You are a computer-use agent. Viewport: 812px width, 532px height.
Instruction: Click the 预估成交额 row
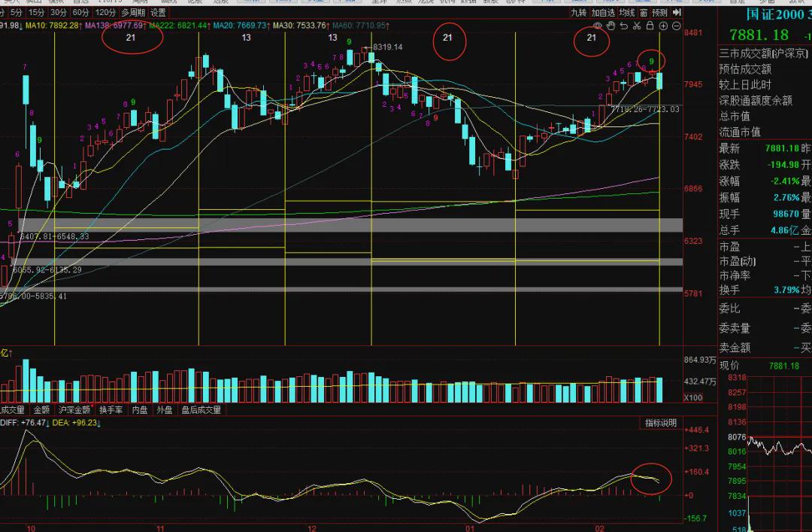745,69
